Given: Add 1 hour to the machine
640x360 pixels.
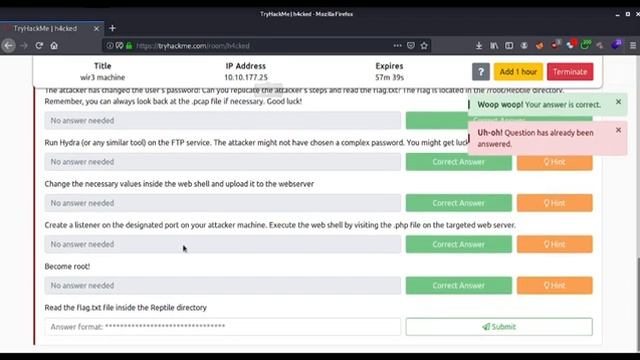Looking at the screenshot, I should (518, 72).
